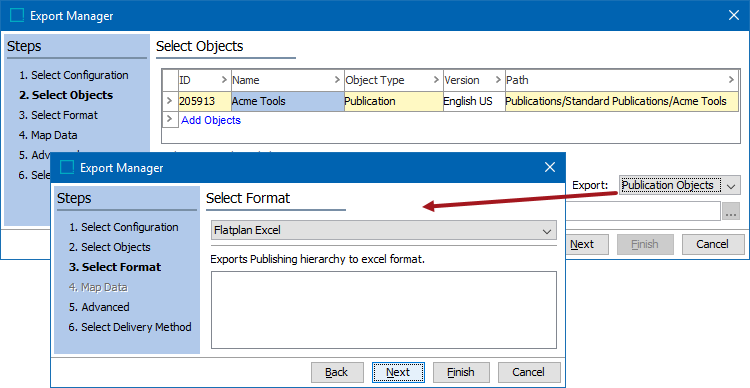Viewport: 750px width, 388px height.
Task: Click the front Export Manager title bar icon
Action: click(66, 167)
